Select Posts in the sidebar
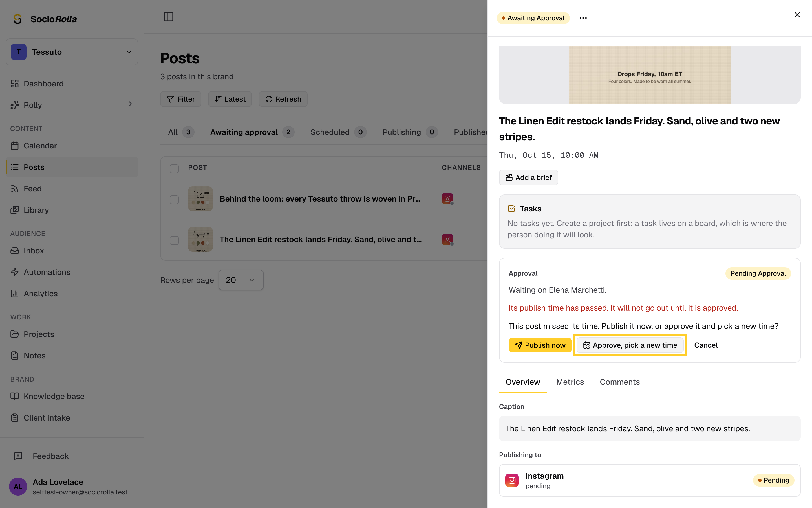This screenshot has height=508, width=812. coord(72,167)
